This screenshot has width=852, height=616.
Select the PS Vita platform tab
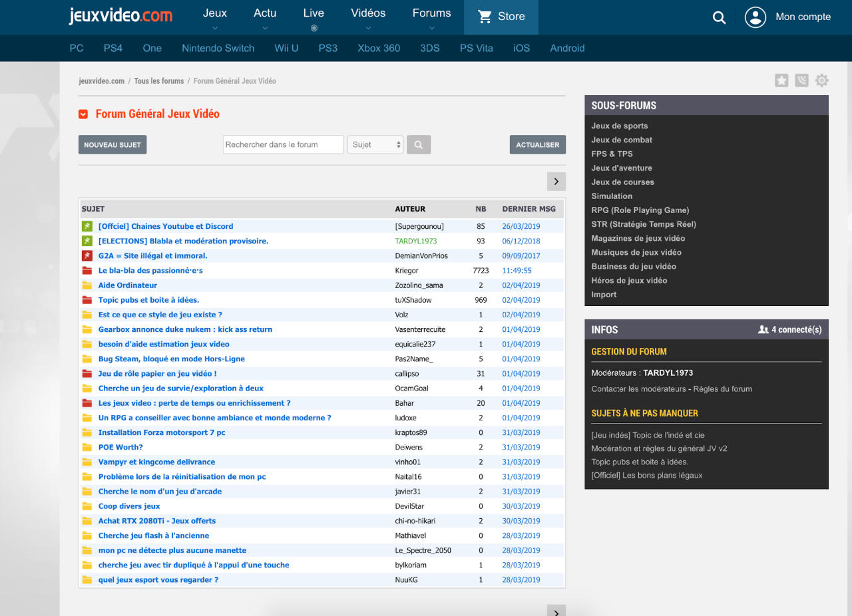(477, 48)
